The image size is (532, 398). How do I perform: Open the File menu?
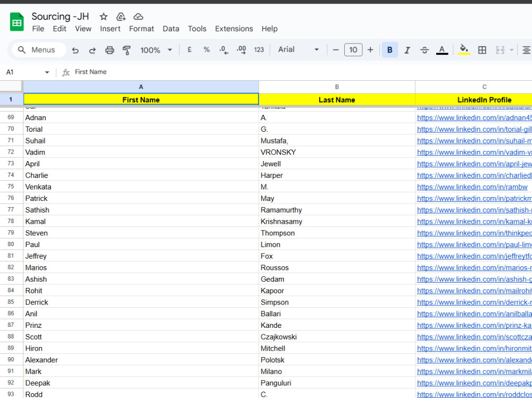[38, 29]
